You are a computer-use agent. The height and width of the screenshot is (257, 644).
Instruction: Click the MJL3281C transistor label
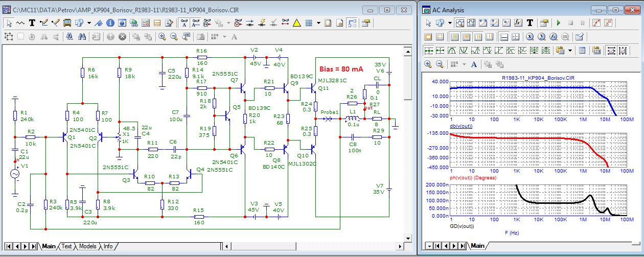pyautogui.click(x=332, y=81)
